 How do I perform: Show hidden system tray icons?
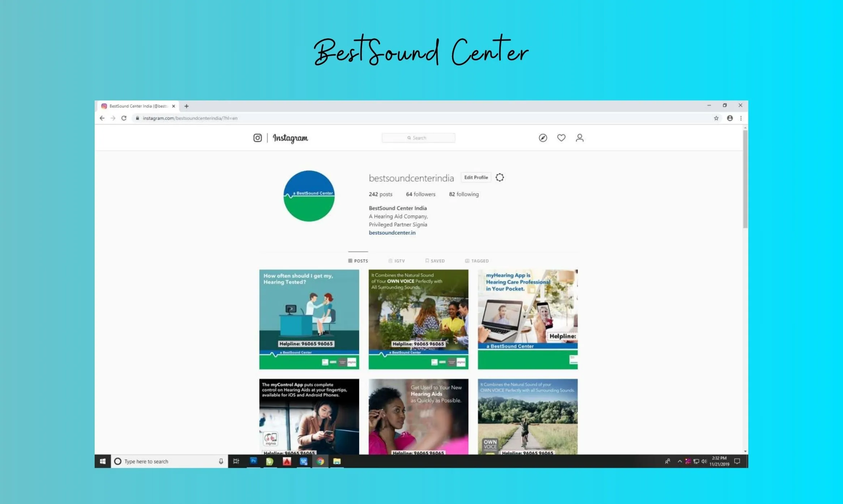pyautogui.click(x=680, y=461)
